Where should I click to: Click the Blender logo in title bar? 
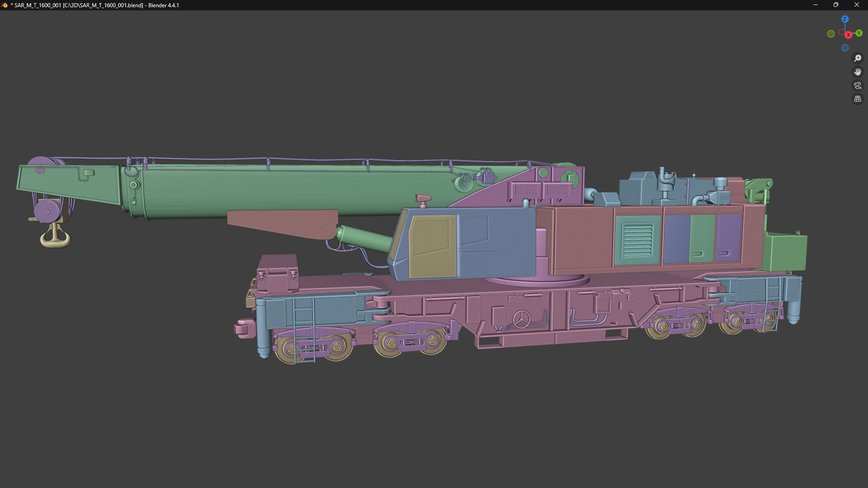(x=5, y=5)
